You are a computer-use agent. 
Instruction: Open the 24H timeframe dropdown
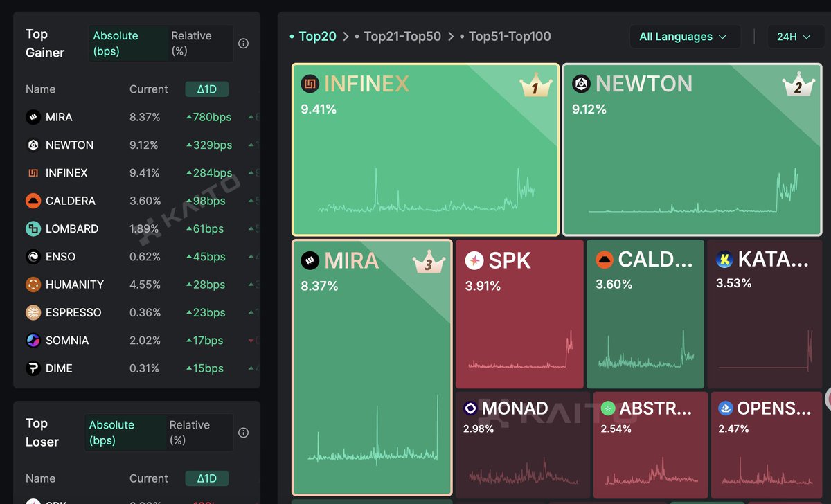click(795, 37)
